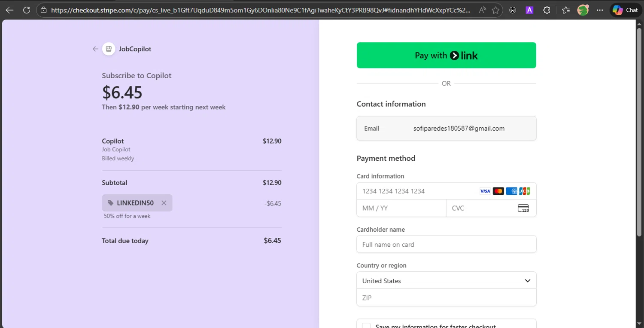Click the $6.45 headline price
This screenshot has width=644, height=328.
122,92
